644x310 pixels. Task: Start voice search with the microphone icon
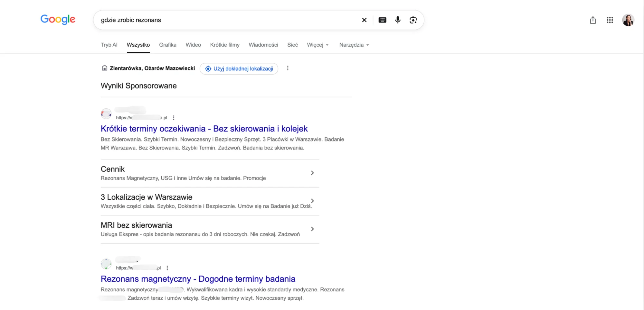click(x=398, y=20)
